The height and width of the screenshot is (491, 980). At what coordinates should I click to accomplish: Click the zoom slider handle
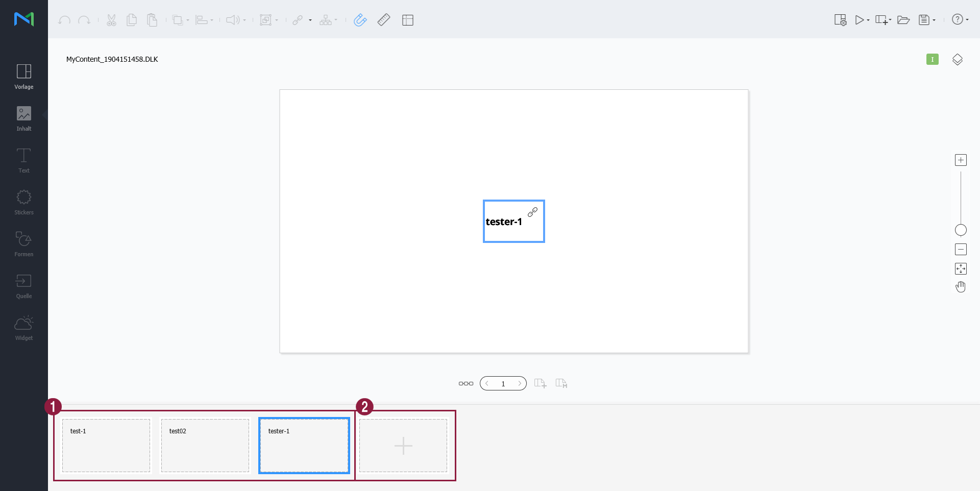(961, 230)
